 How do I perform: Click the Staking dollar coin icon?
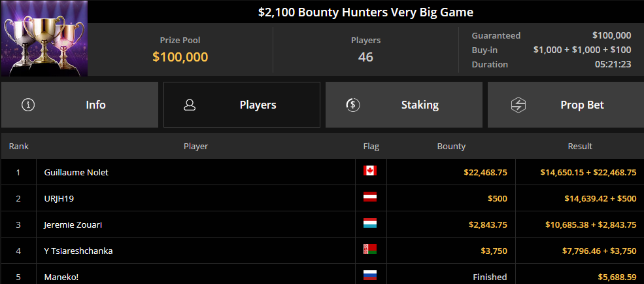(x=353, y=105)
